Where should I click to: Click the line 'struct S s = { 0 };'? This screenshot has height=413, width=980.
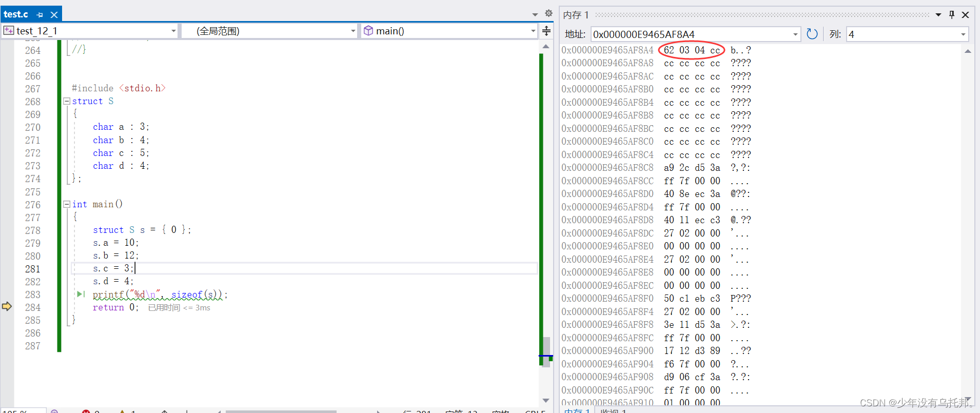point(142,230)
